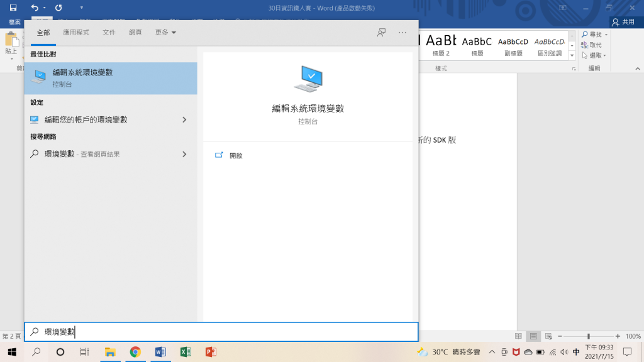This screenshot has width=644, height=362.
Task: Click the 共用 share button
Action: coord(623,22)
